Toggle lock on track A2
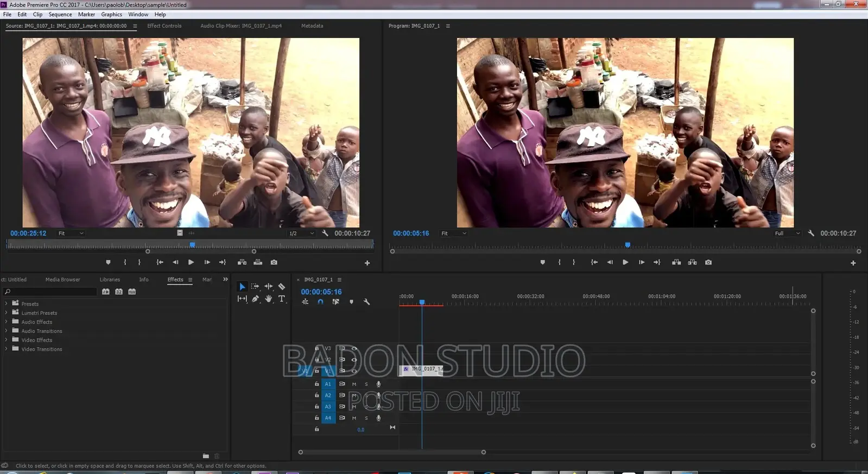This screenshot has height=474, width=868. pos(317,395)
